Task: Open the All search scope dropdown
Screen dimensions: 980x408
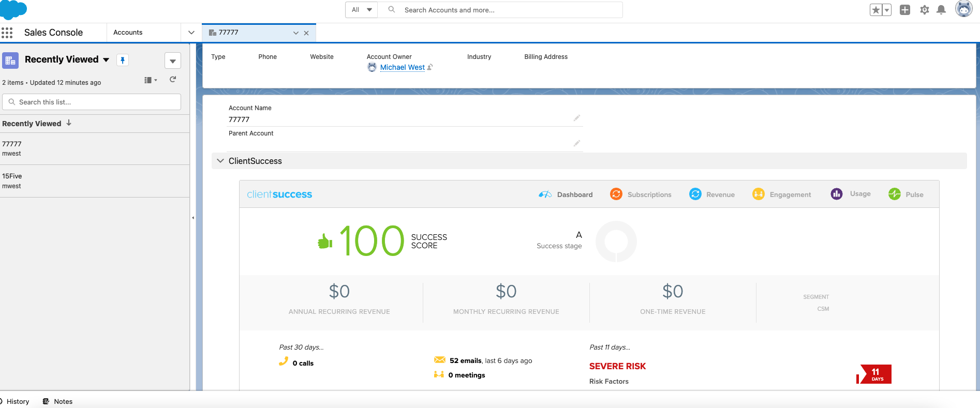Action: [362, 10]
